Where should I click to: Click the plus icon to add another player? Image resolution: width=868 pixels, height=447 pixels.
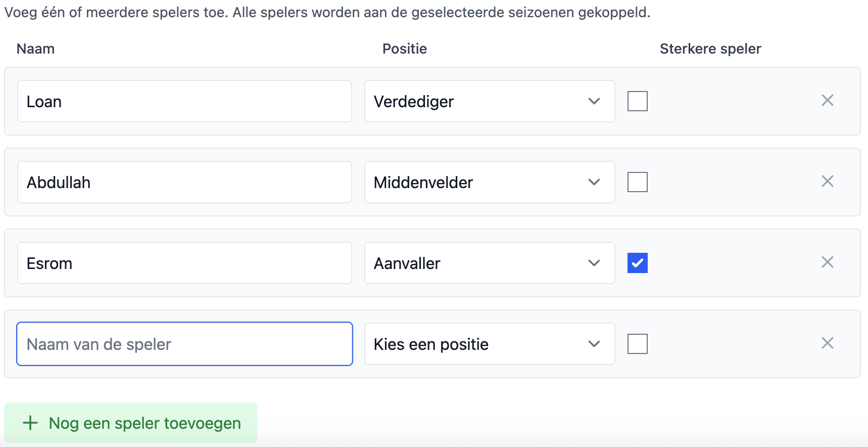(x=30, y=423)
